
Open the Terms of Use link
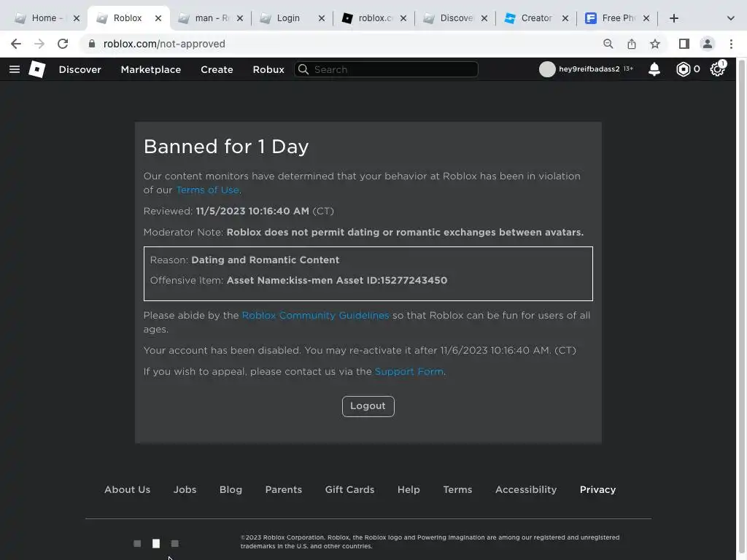(208, 190)
